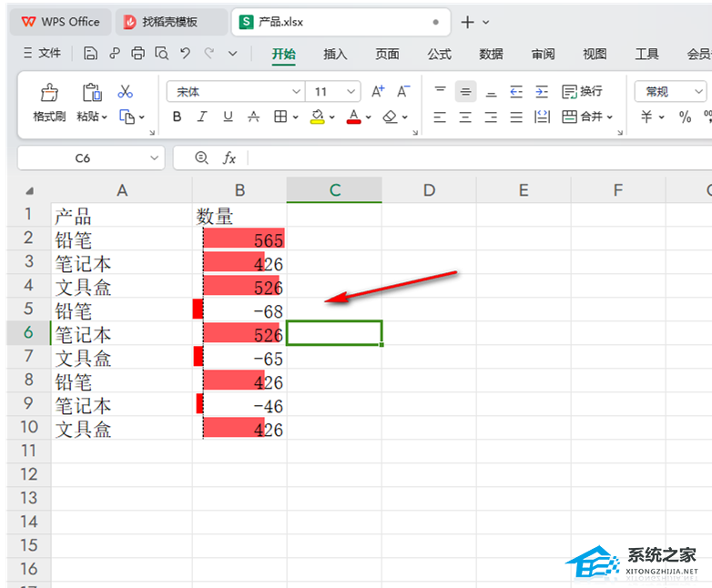Screen dimensions: 712x588
Task: Switch to 视图 ribbon tab
Action: 595,54
